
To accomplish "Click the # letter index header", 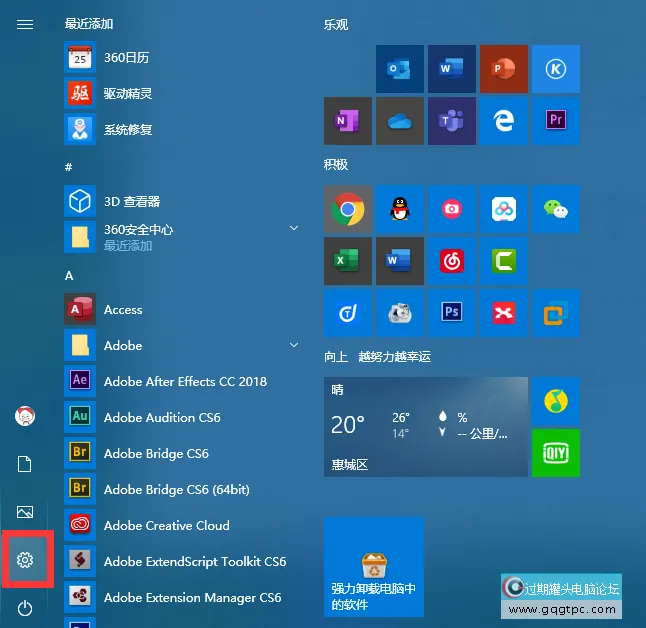I will [x=68, y=167].
